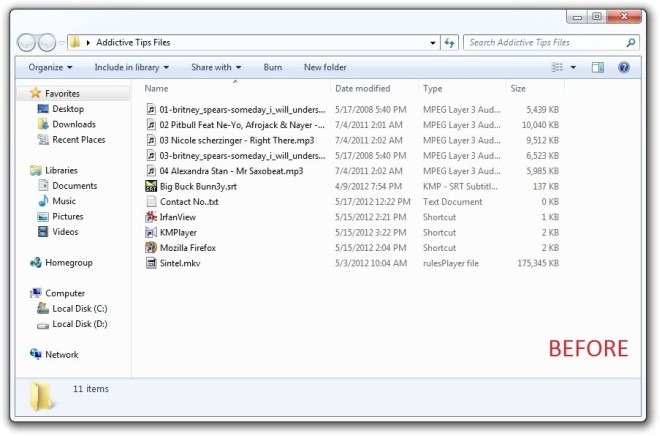Open the recent pages dropdown arrow beside Forward
The height and width of the screenshot is (436, 660).
point(61,43)
